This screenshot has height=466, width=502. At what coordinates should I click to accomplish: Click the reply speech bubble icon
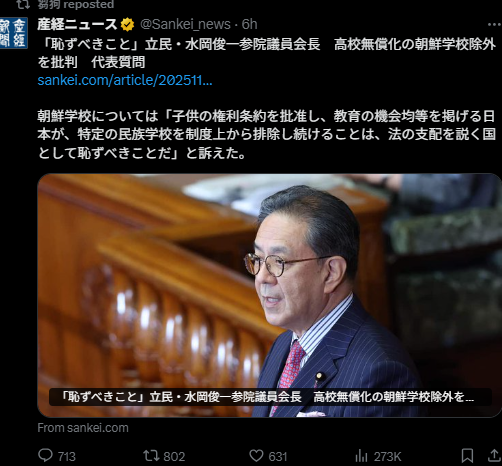pos(45,455)
